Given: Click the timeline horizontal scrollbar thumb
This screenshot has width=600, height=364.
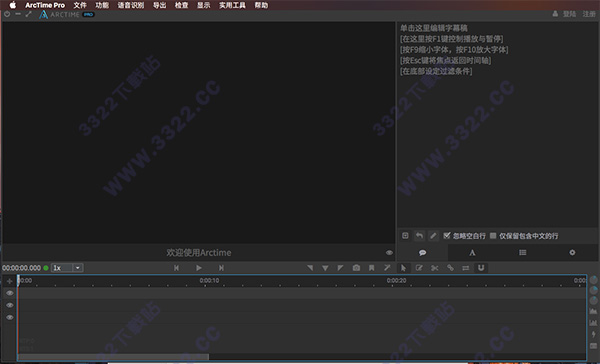Looking at the screenshot, I should (x=113, y=357).
